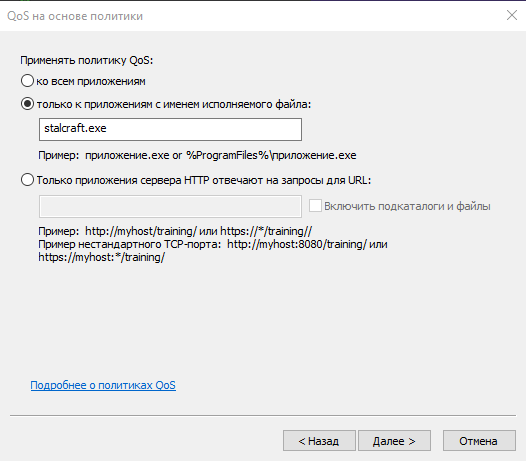The image size is (526, 461).
Task: Choose the HTTP server URL radio option
Action: pos(27,180)
